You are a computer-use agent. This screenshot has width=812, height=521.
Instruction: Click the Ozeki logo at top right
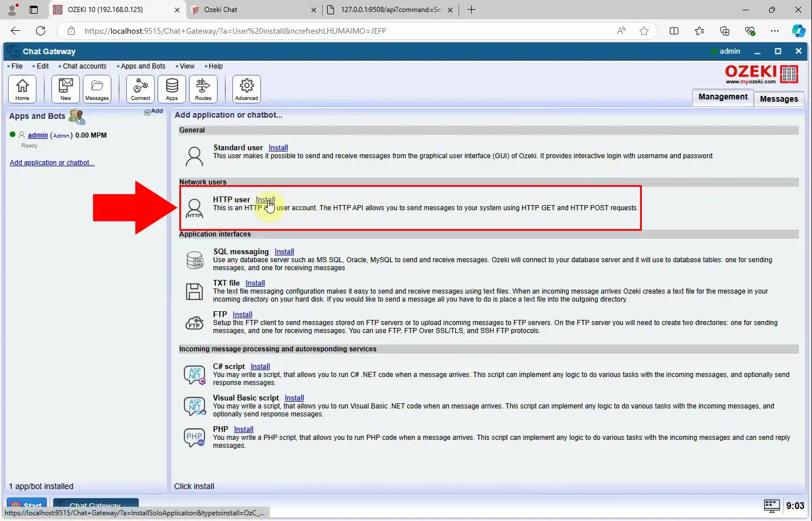761,74
